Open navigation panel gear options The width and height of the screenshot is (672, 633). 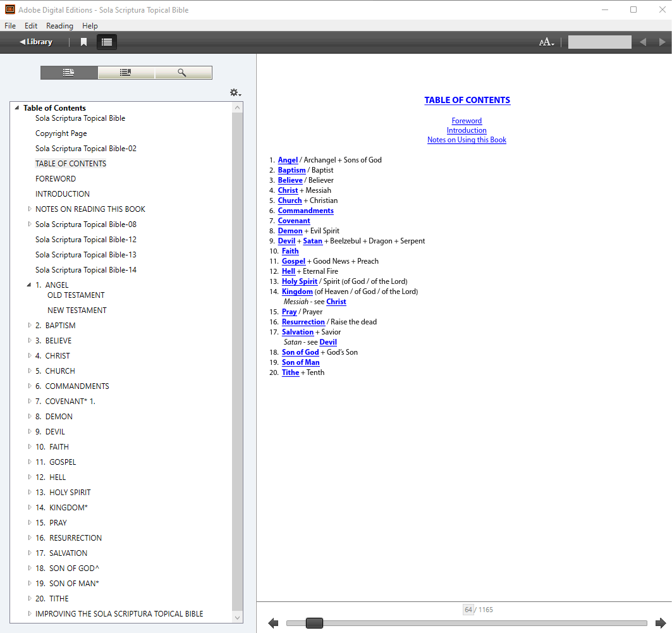coord(235,92)
